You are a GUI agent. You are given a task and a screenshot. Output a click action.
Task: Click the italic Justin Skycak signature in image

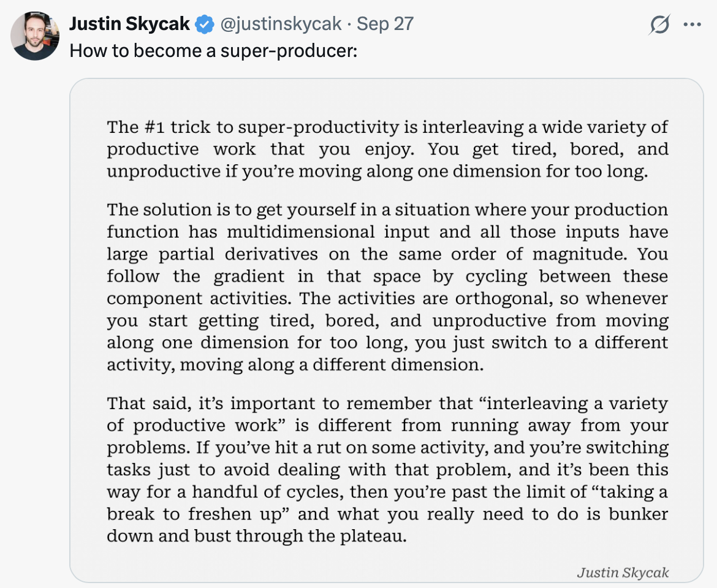pos(623,572)
